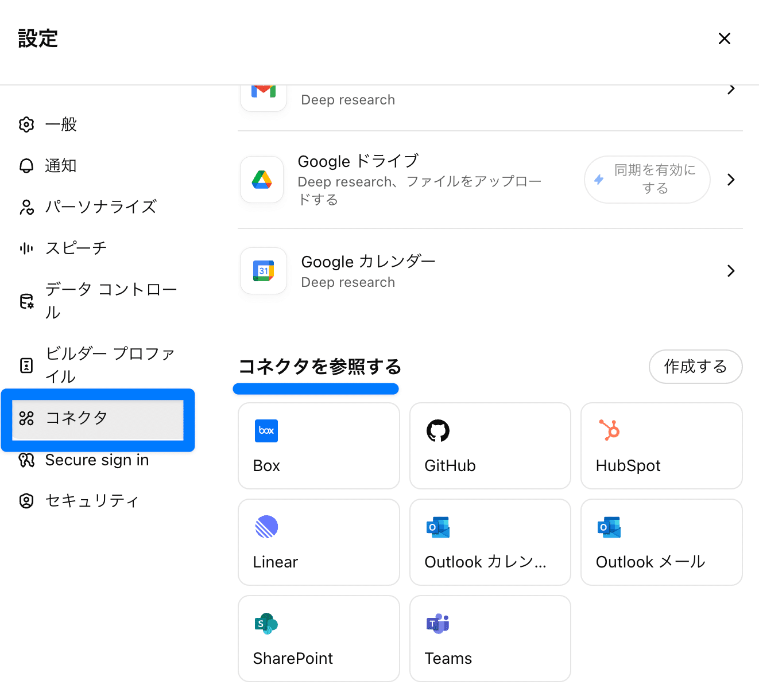
Task: Expand the Gmail row chevron
Action: coord(731,90)
